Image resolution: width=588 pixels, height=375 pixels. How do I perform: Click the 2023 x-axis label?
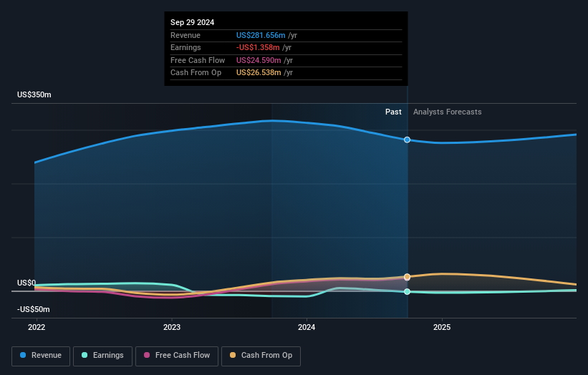172,328
